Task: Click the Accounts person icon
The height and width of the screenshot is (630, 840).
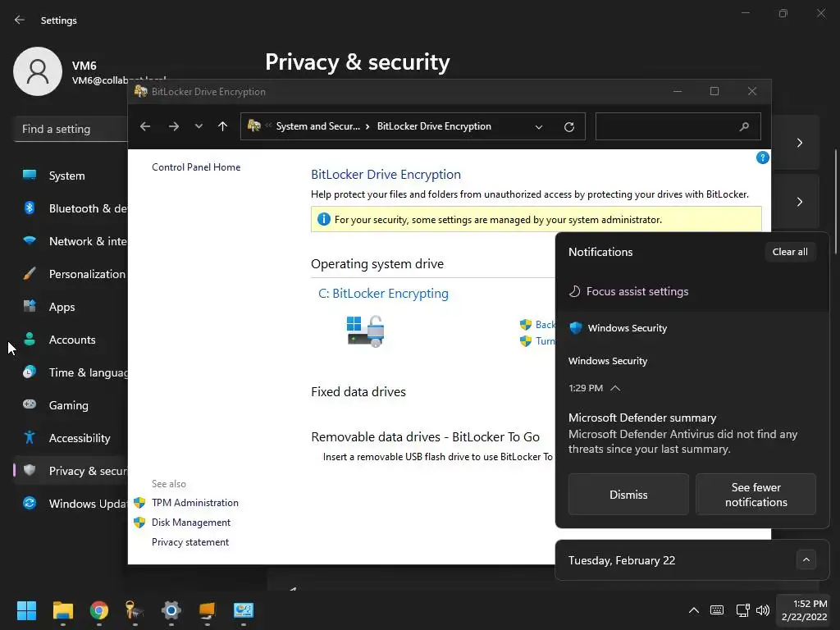Action: [x=30, y=339]
